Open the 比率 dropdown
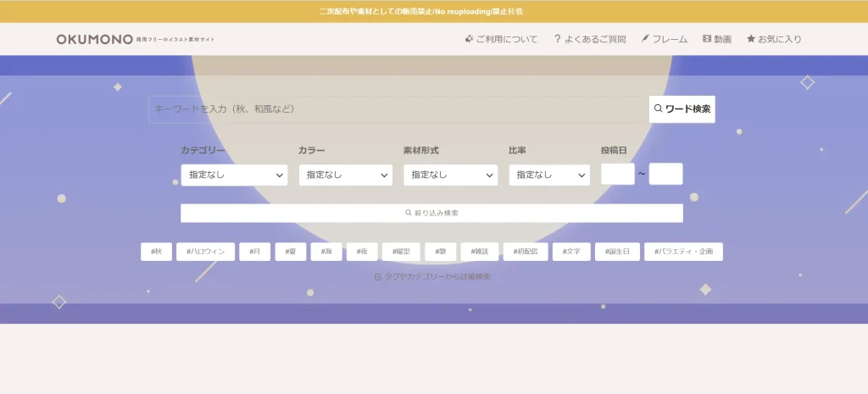 click(549, 175)
